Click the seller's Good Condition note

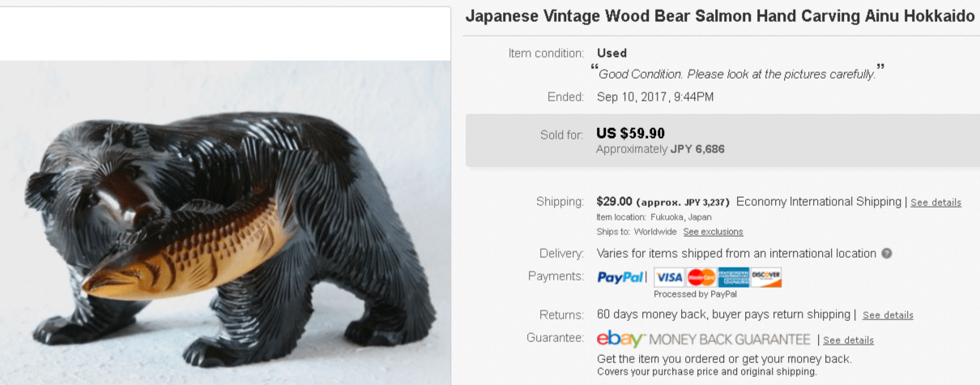coord(736,74)
